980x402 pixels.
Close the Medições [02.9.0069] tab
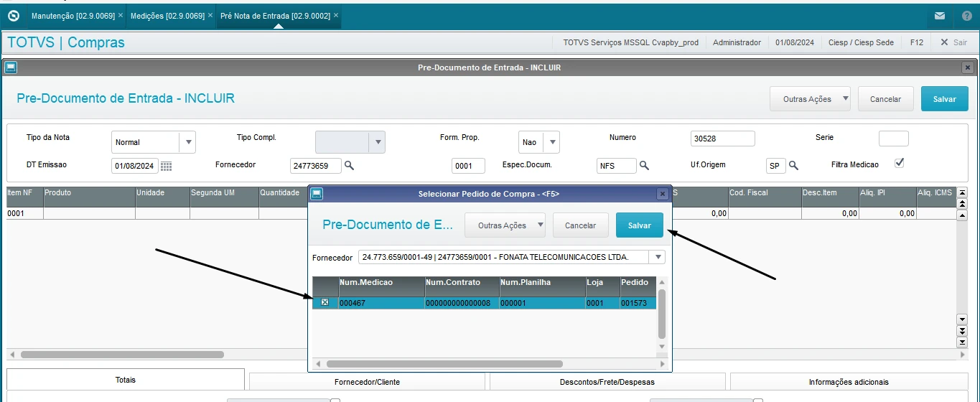point(210,15)
